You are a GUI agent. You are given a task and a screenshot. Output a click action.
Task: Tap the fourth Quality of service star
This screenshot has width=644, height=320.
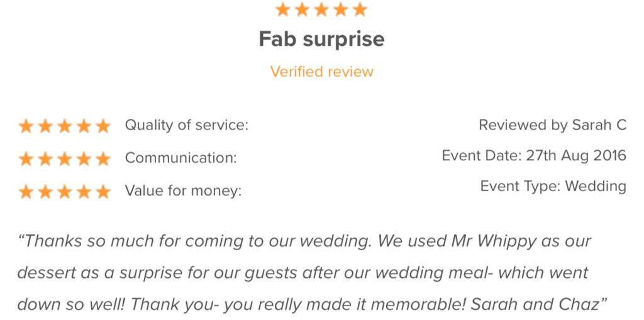coord(84,126)
